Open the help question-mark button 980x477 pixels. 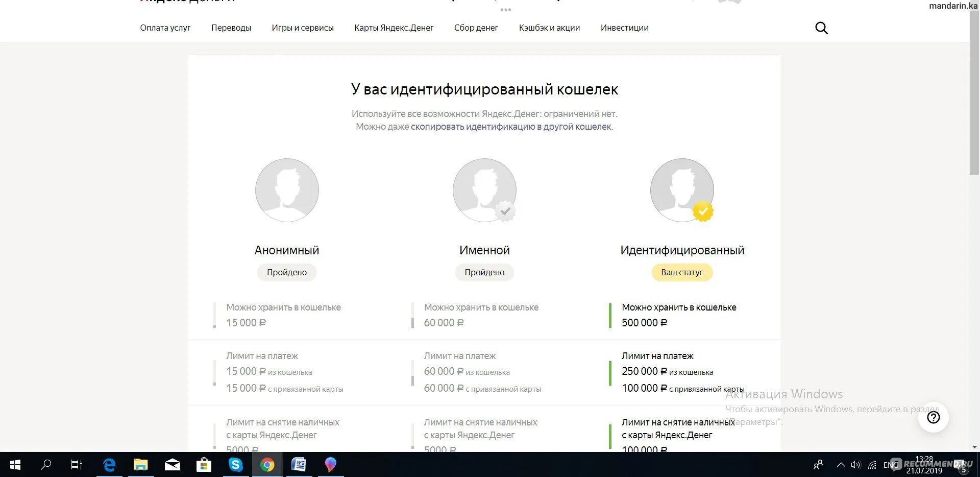[x=933, y=417]
